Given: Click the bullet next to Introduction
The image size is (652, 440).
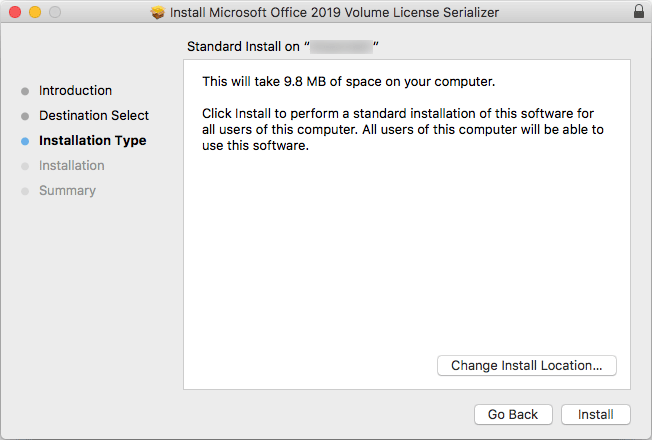Looking at the screenshot, I should pyautogui.click(x=25, y=91).
